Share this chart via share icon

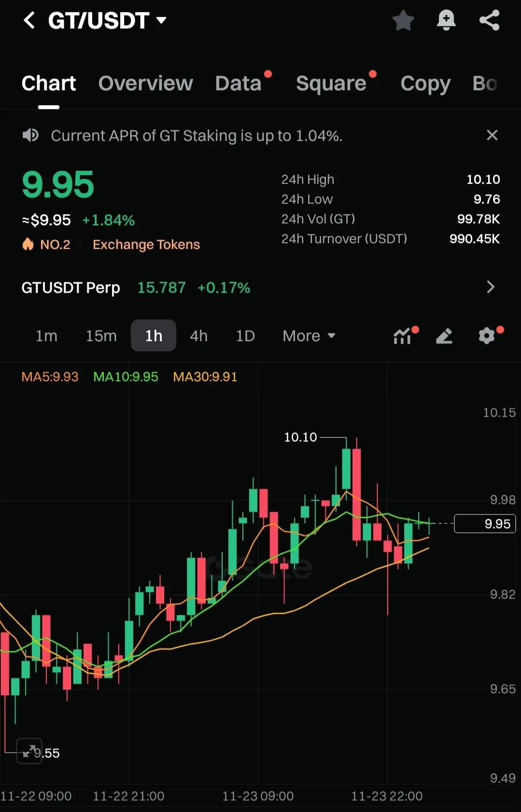pos(489,20)
